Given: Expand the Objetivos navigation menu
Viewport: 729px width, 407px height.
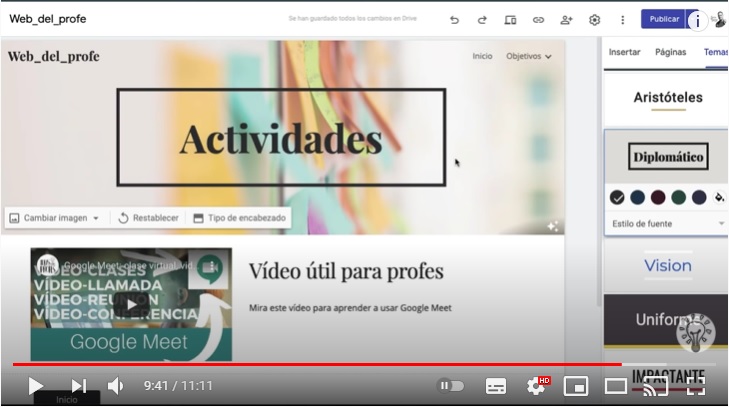Looking at the screenshot, I should [529, 56].
